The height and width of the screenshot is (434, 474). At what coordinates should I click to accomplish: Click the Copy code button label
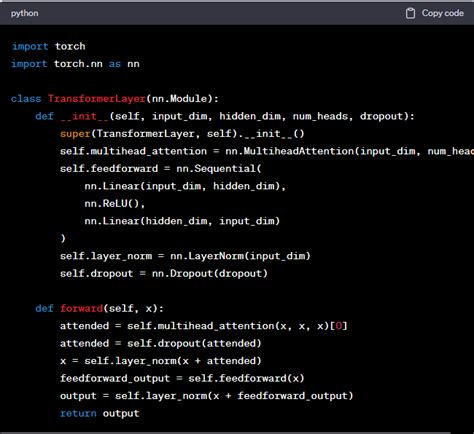(x=443, y=13)
